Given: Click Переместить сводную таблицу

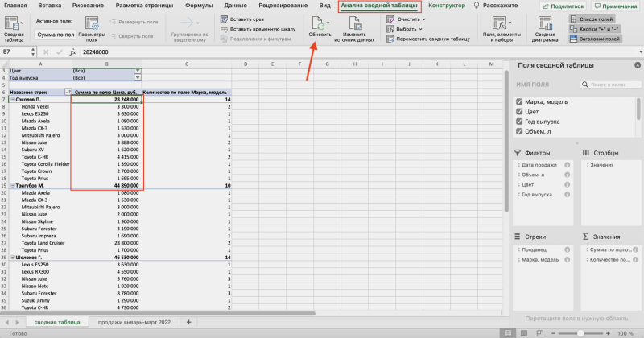Looking at the screenshot, I should (x=428, y=39).
